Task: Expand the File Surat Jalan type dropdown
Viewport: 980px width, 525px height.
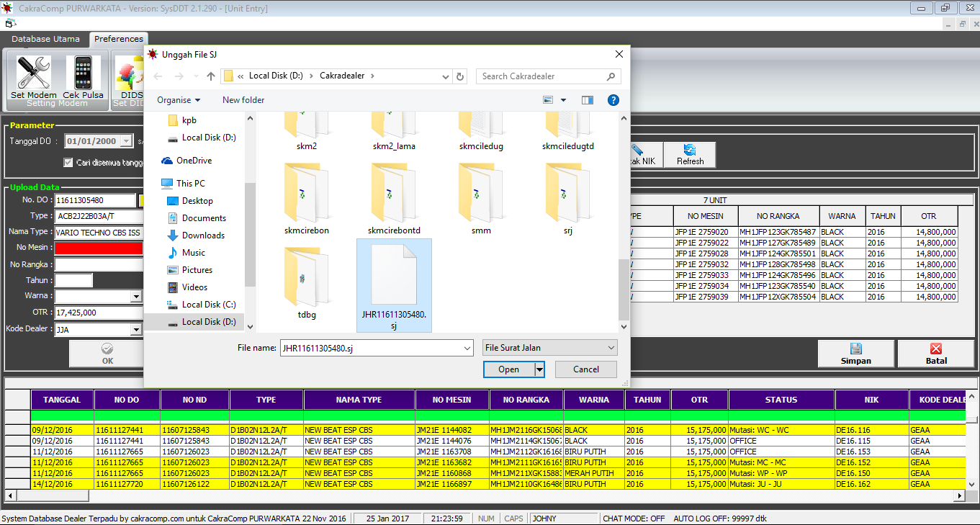Action: [549, 348]
